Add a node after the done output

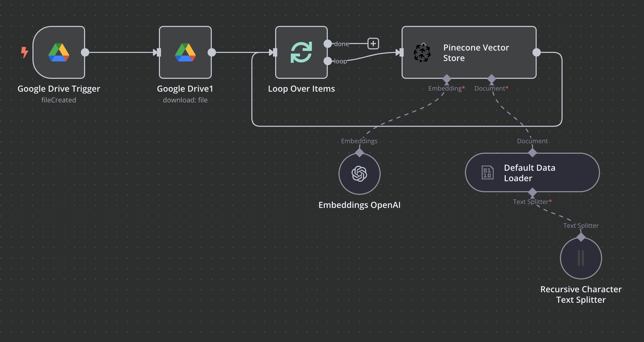pos(373,43)
